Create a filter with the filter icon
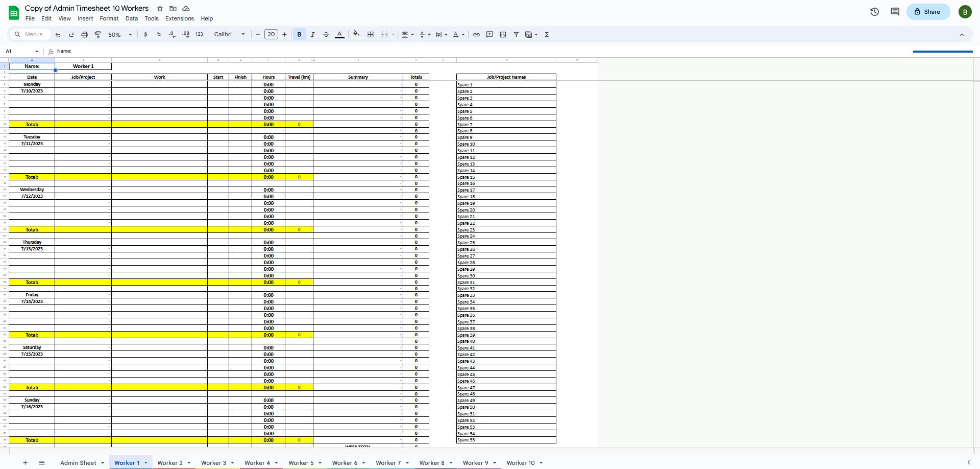The height and width of the screenshot is (469, 980). point(516,34)
